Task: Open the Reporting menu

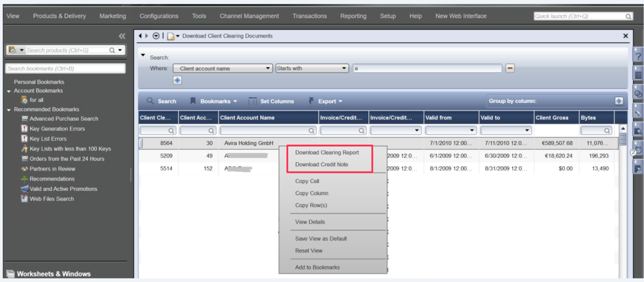Action: coord(353,16)
